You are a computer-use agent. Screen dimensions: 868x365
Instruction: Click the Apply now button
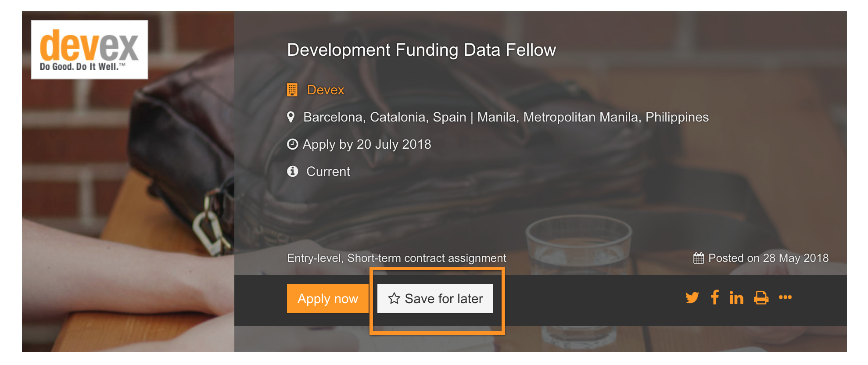328,298
